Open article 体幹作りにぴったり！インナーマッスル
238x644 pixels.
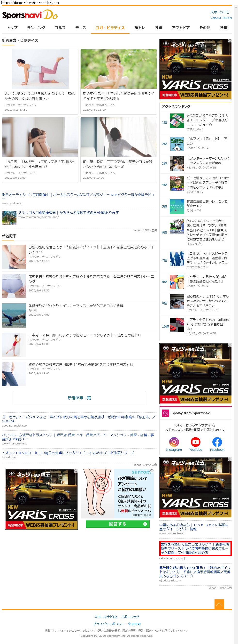pyautogui.click(x=76, y=306)
